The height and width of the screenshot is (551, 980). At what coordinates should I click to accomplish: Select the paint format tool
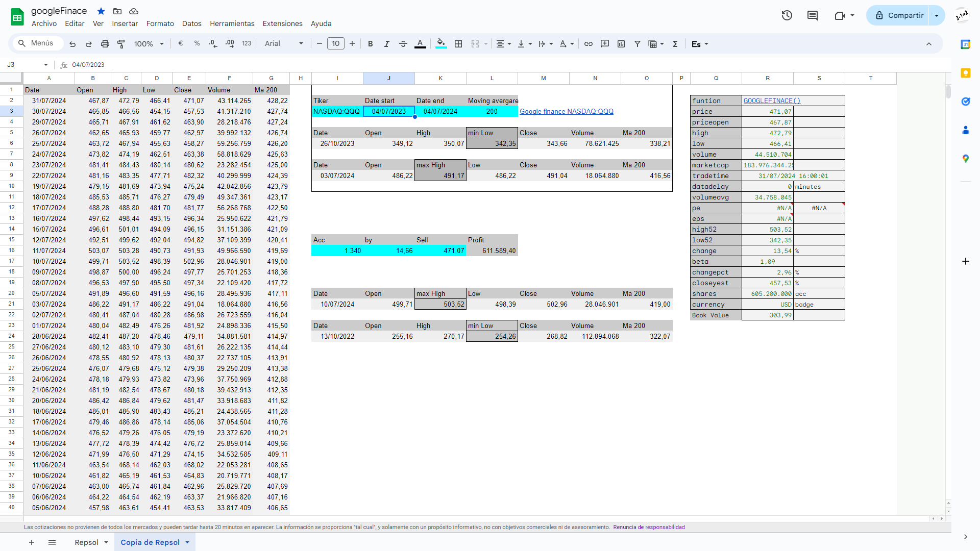tap(121, 43)
